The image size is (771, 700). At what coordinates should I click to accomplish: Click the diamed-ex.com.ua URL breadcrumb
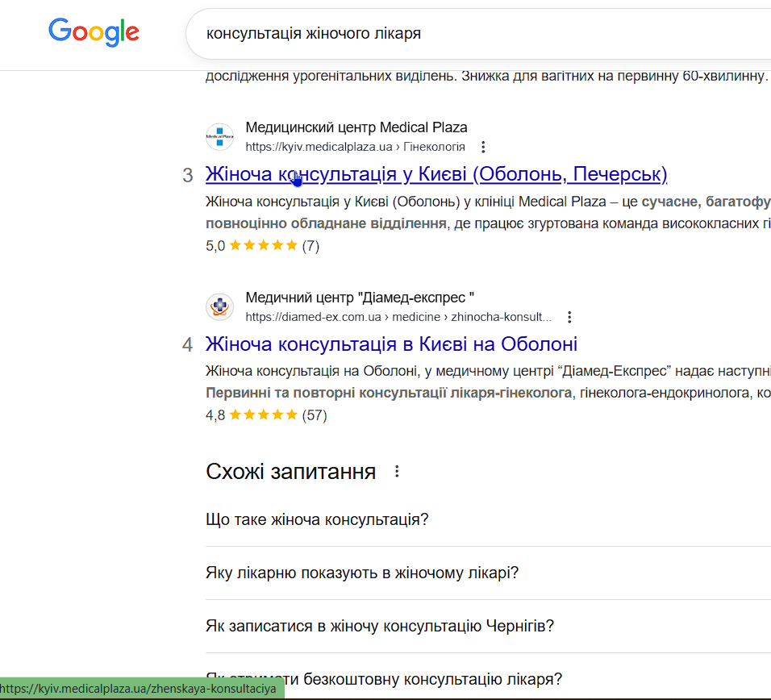(x=398, y=317)
